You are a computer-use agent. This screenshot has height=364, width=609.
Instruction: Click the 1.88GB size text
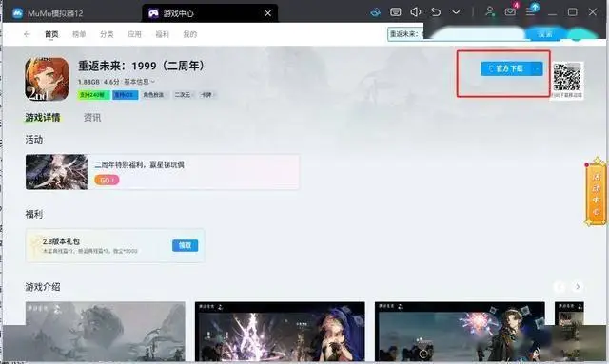(88, 82)
